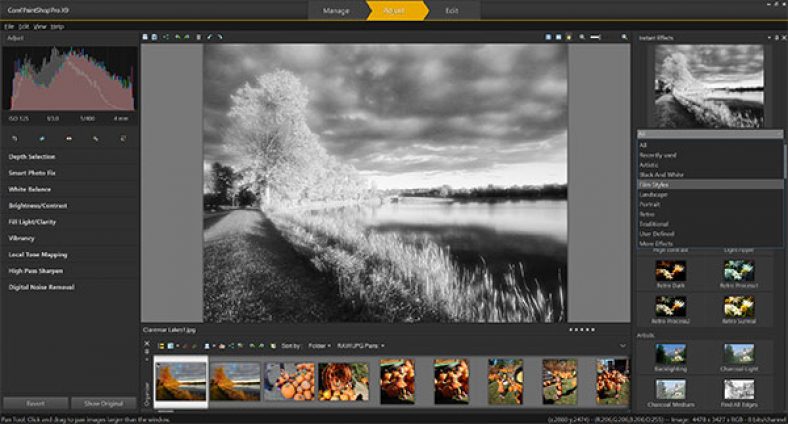Switch to the Edit tab
The width and height of the screenshot is (788, 424).
pyautogui.click(x=453, y=10)
